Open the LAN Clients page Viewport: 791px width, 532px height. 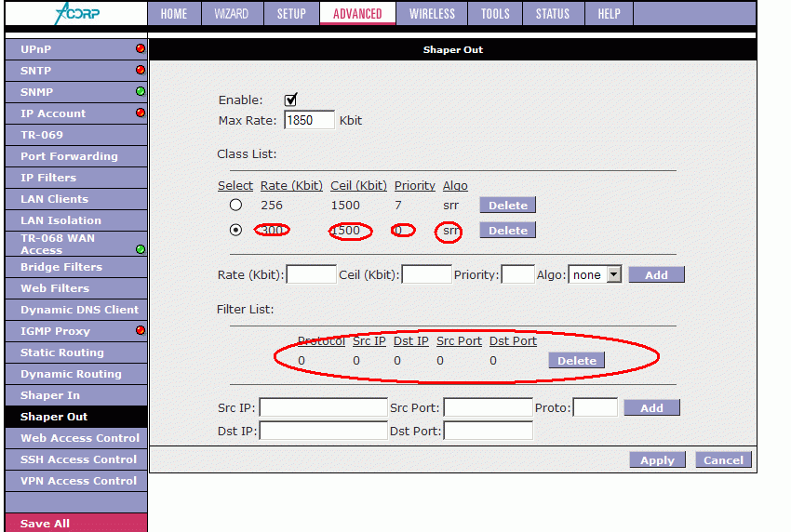click(x=76, y=199)
